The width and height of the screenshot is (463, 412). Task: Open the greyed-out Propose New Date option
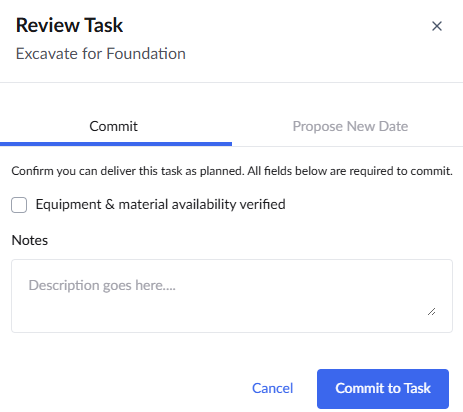click(x=350, y=126)
